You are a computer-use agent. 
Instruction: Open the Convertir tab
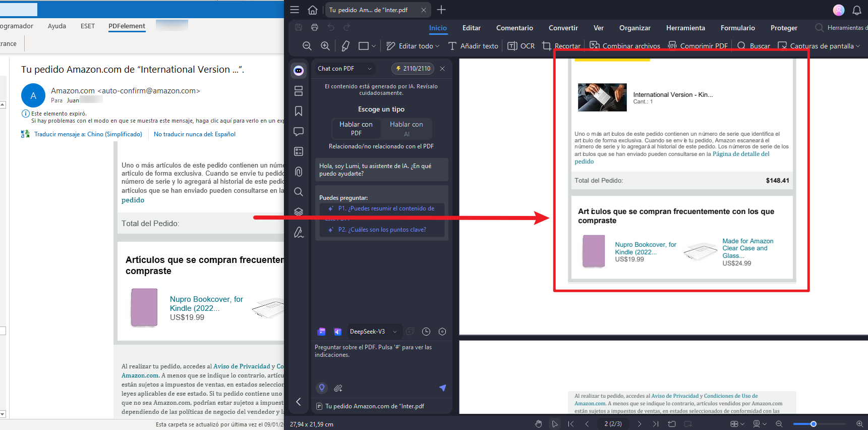(x=563, y=28)
